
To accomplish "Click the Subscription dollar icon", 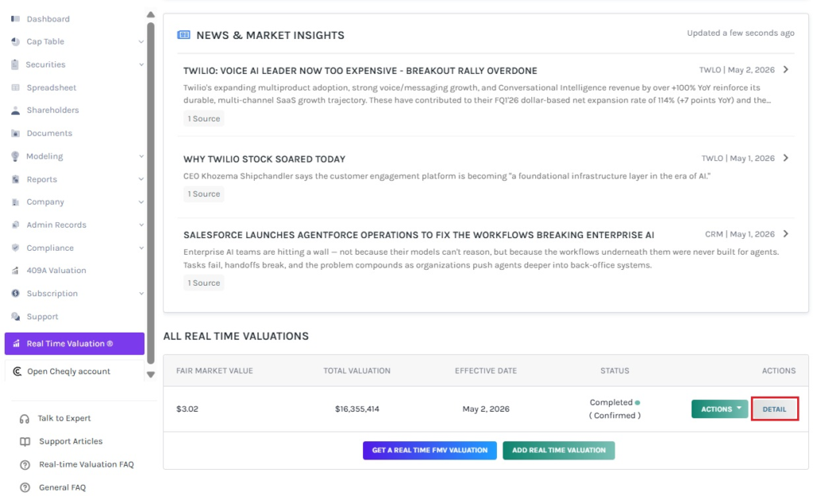I will [16, 294].
